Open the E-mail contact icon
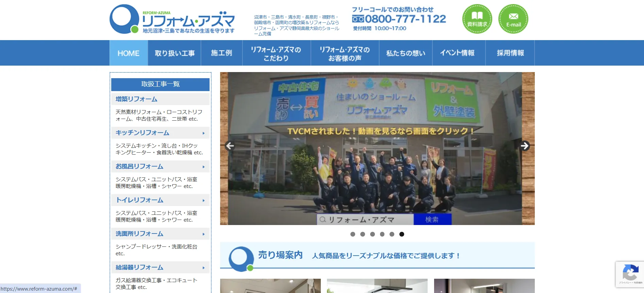Screen dimensions: 644x293 click(513, 19)
